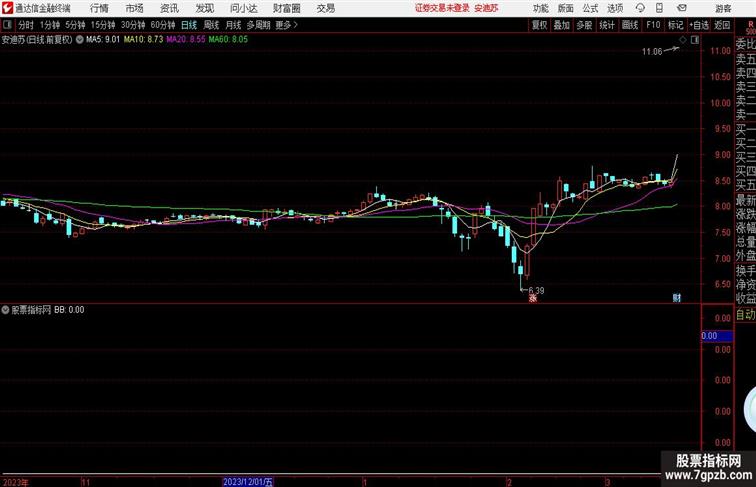
Task: Toggle the left sidebar panel icon
Action: (x=7, y=25)
